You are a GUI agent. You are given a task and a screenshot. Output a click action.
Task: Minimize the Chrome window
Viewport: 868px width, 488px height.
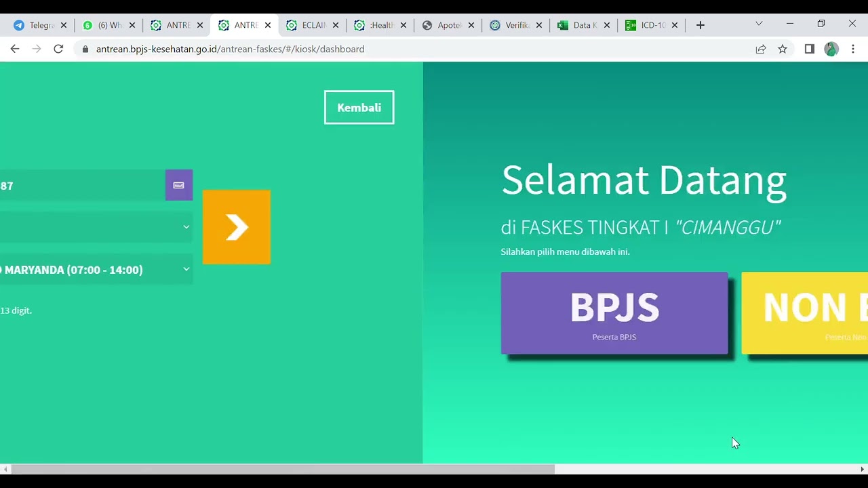(x=790, y=24)
